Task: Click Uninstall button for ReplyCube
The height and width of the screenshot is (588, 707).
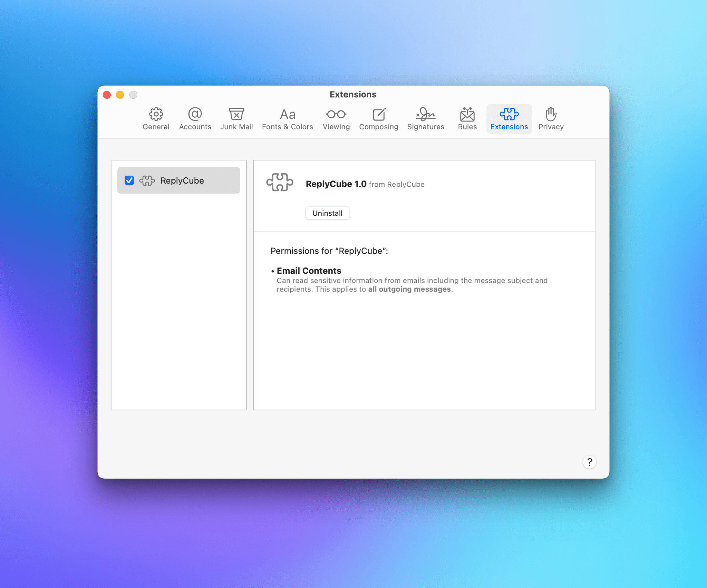Action: point(328,213)
